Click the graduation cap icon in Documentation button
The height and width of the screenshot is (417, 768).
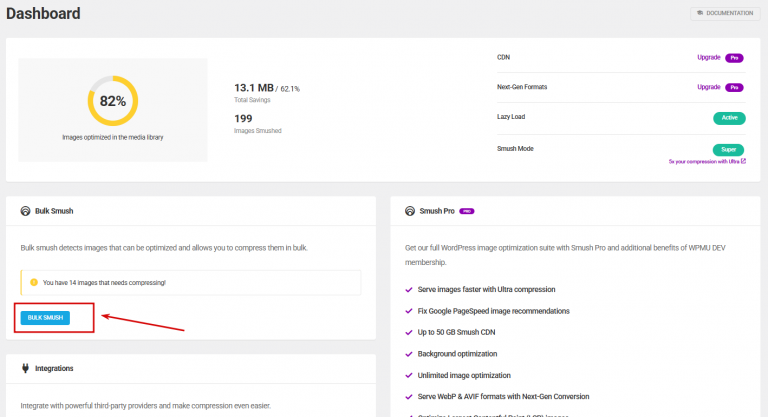tap(700, 13)
